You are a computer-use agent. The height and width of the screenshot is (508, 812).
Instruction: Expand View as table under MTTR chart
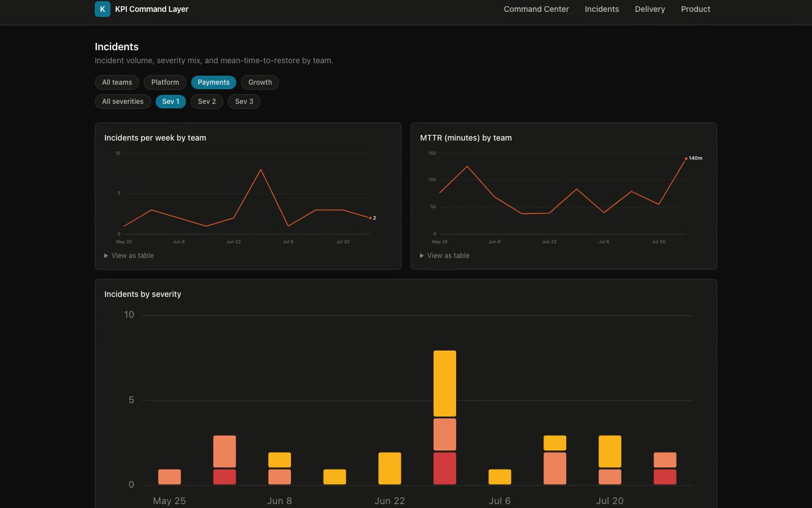pos(445,256)
